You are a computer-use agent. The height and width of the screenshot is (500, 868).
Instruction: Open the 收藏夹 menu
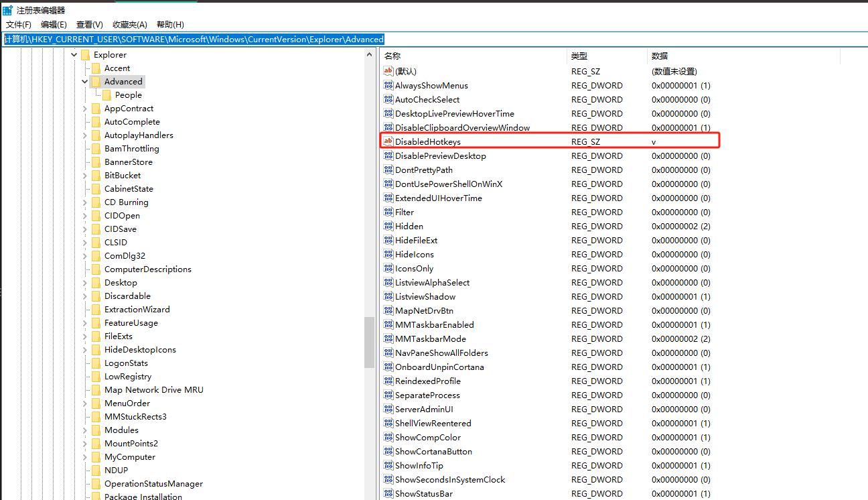(x=129, y=24)
